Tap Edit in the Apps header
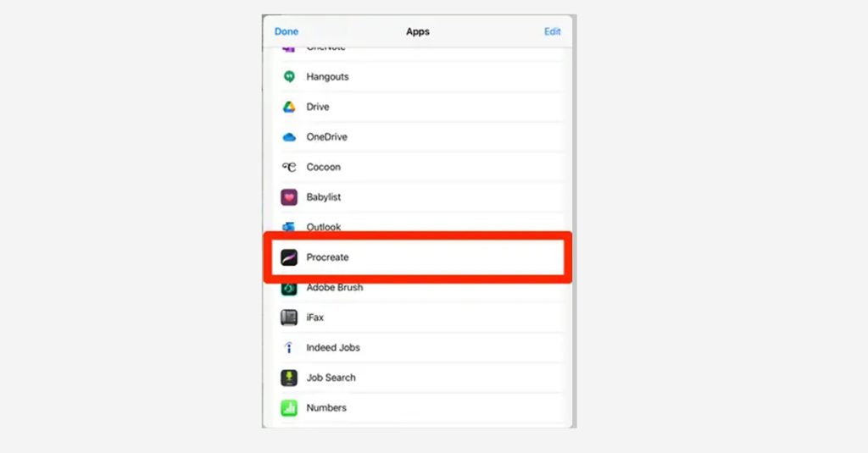The width and height of the screenshot is (868, 453). [x=553, y=31]
